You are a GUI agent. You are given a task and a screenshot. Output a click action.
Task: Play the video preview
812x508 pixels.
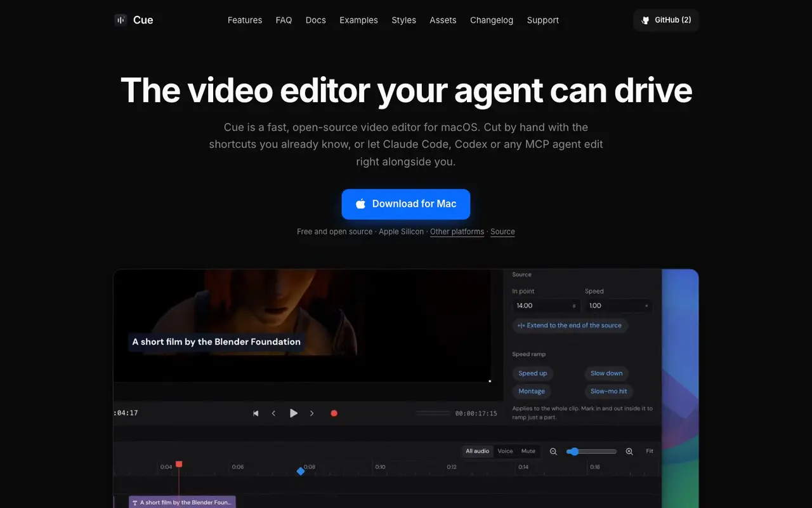pyautogui.click(x=294, y=413)
